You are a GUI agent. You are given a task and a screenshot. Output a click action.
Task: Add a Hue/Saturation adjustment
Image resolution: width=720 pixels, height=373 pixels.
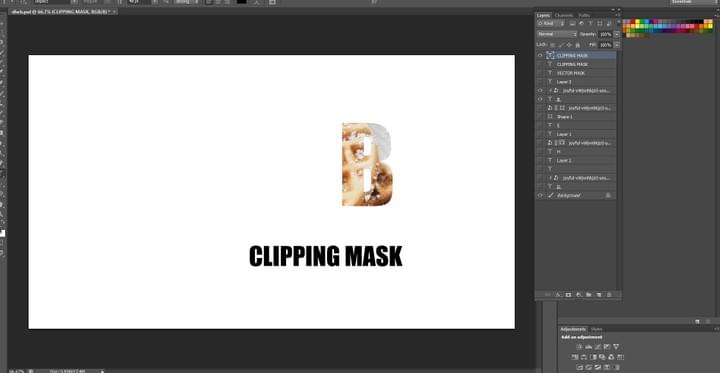pyautogui.click(x=575, y=357)
